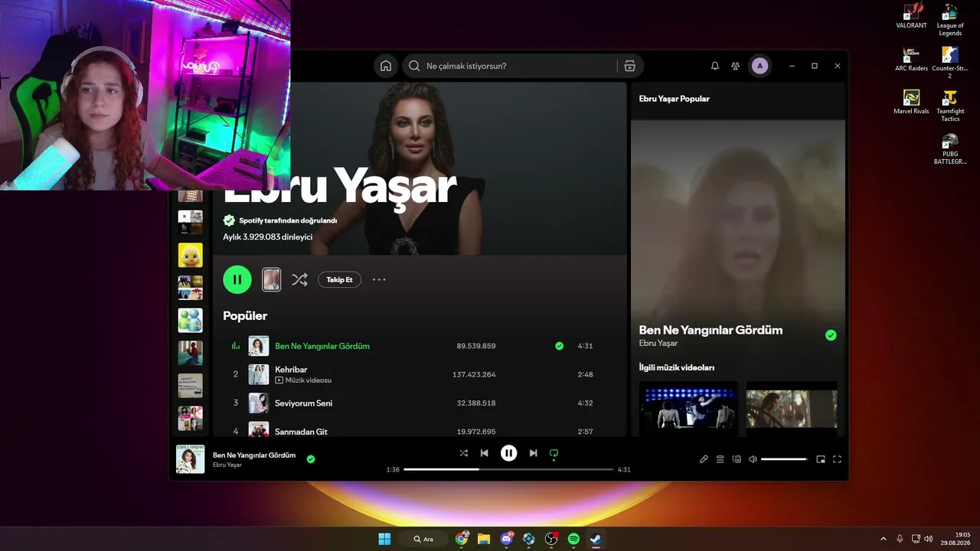Select the Kehribar track row
The image size is (980, 551).
[x=420, y=374]
